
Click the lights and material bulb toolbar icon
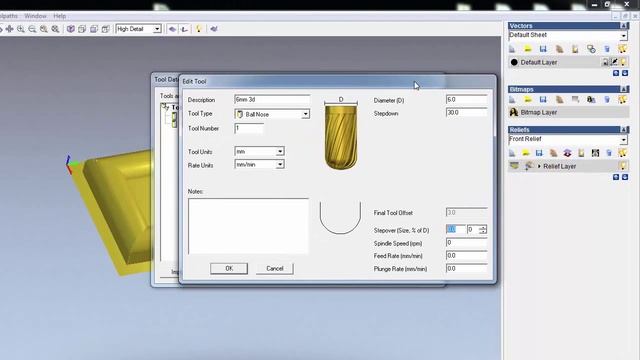(x=198, y=29)
